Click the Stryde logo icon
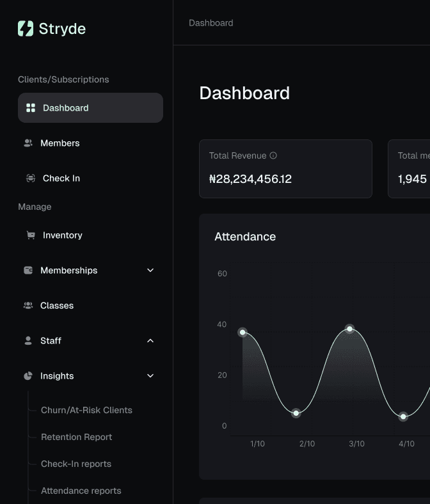The image size is (430, 504). pos(26,29)
